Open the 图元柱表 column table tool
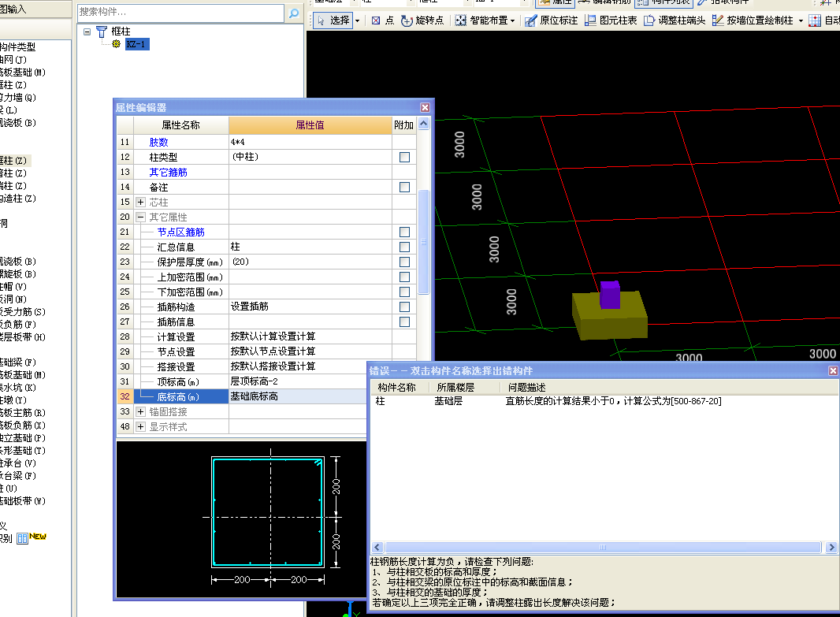Screen dimensions: 840x617 coord(611,20)
